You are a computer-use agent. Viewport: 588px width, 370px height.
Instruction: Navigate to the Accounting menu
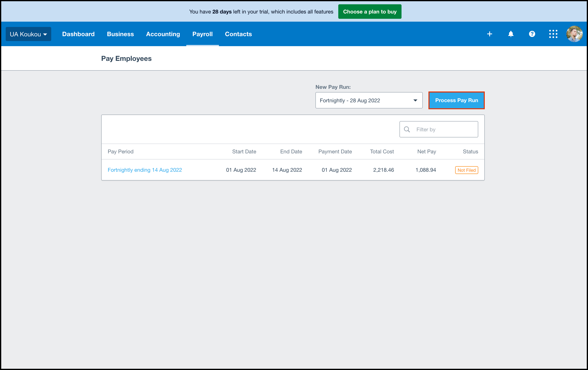pos(163,34)
